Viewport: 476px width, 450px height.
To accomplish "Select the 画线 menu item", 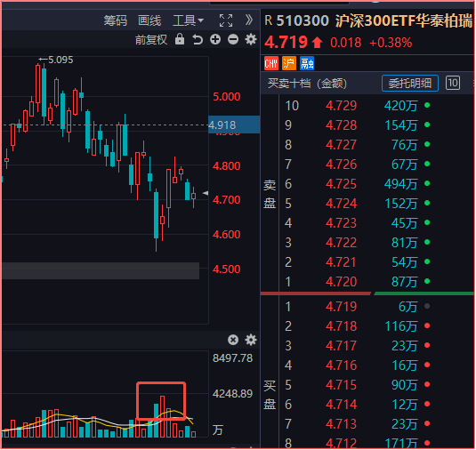I will (x=149, y=20).
